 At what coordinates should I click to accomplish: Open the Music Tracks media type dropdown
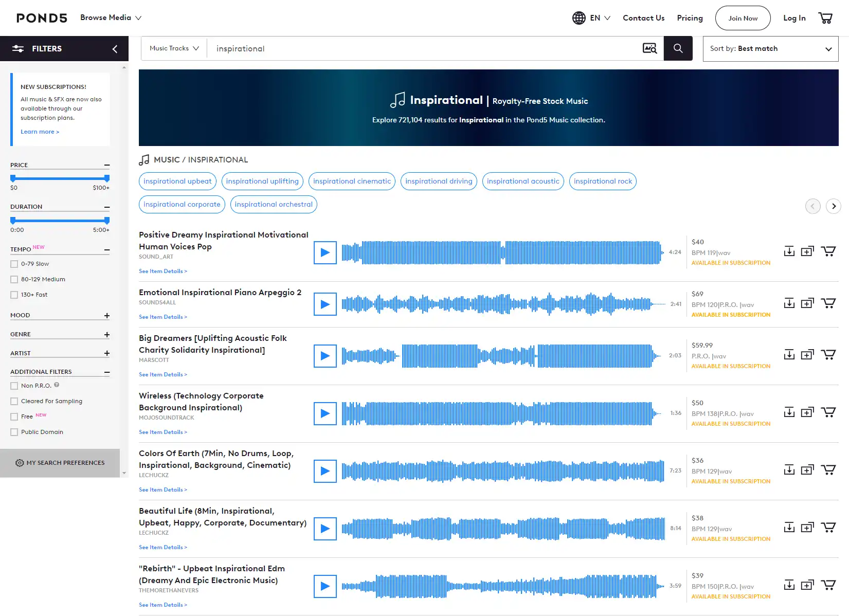click(174, 48)
